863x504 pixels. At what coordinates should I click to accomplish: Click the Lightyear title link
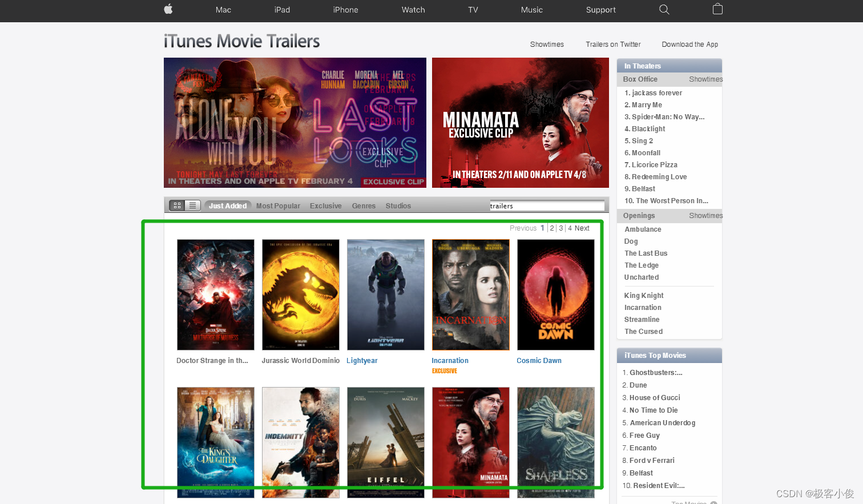click(x=362, y=361)
